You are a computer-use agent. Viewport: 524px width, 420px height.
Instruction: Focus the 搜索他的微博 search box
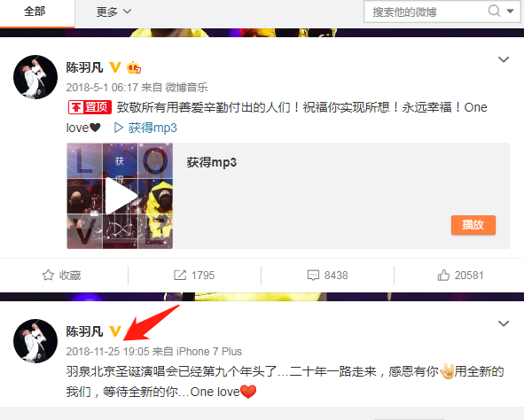[425, 12]
